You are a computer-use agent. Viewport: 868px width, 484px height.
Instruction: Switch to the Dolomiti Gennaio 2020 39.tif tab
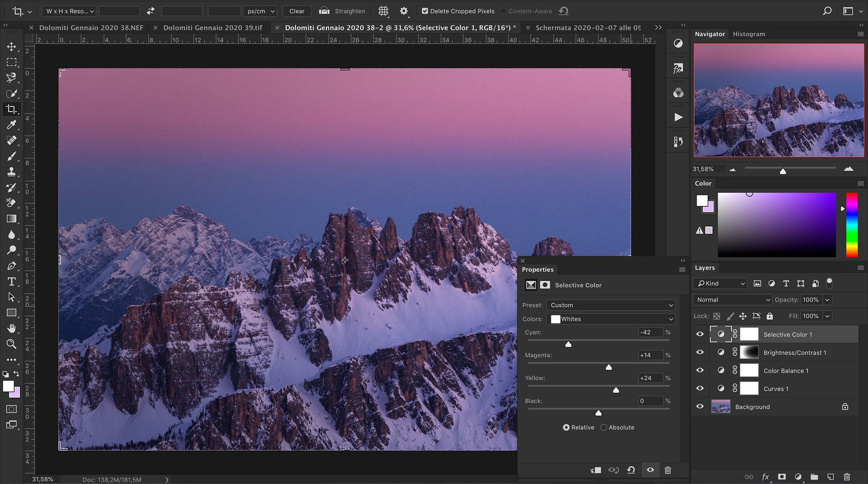click(x=213, y=27)
